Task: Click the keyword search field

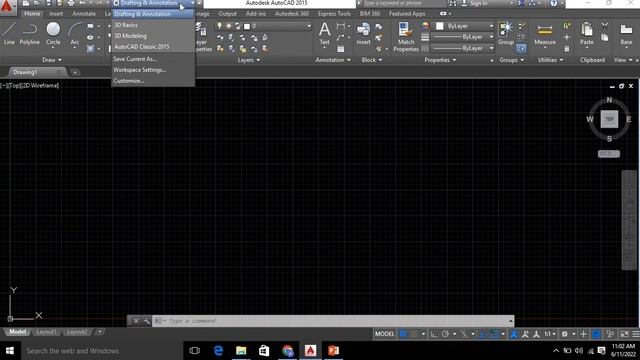Action: pyautogui.click(x=402, y=3)
